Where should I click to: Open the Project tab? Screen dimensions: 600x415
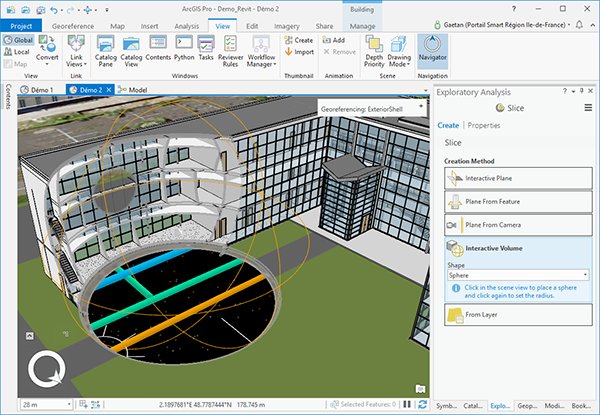click(21, 26)
